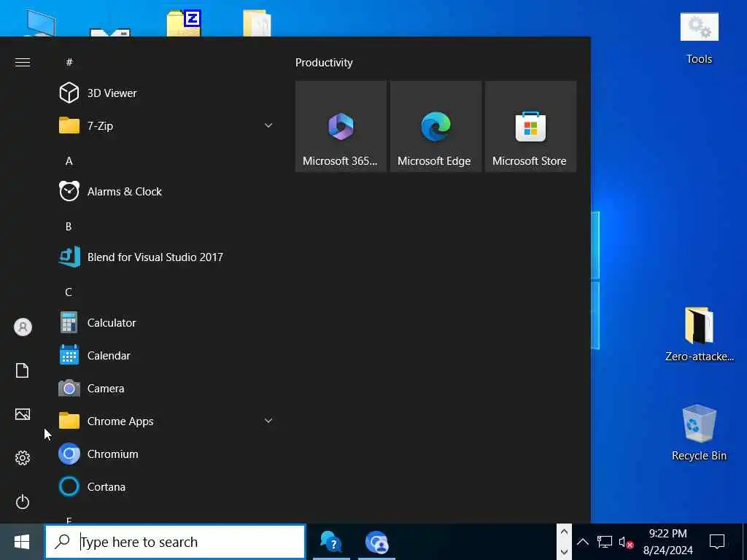This screenshot has height=560, width=747.
Task: Open the Microsoft Edge tile
Action: (x=436, y=127)
